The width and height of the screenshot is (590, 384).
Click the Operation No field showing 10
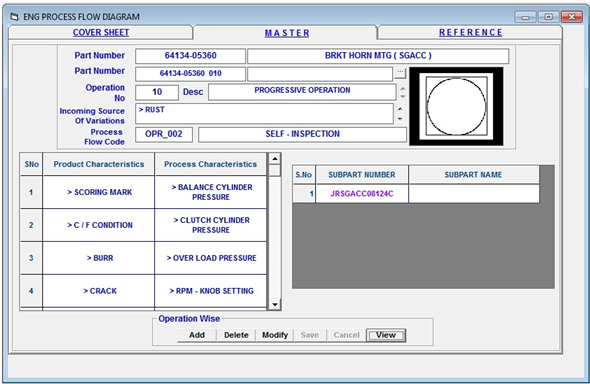(x=157, y=92)
